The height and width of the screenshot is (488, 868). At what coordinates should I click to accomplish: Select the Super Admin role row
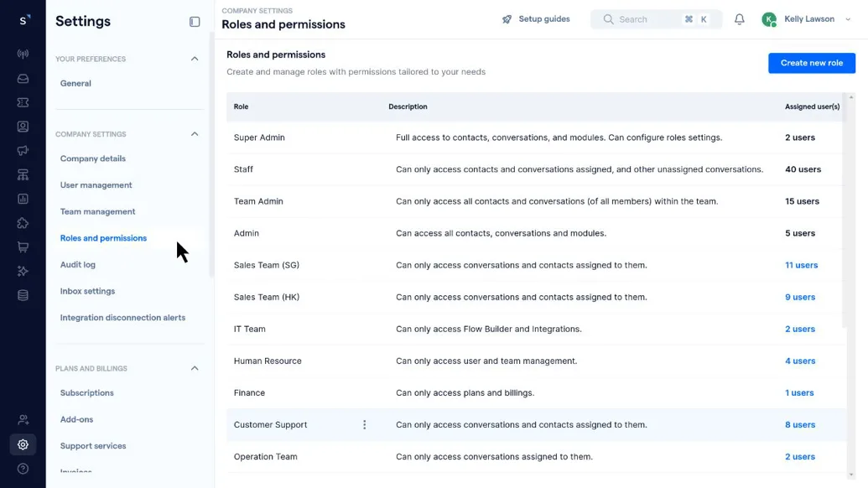pyautogui.click(x=536, y=138)
